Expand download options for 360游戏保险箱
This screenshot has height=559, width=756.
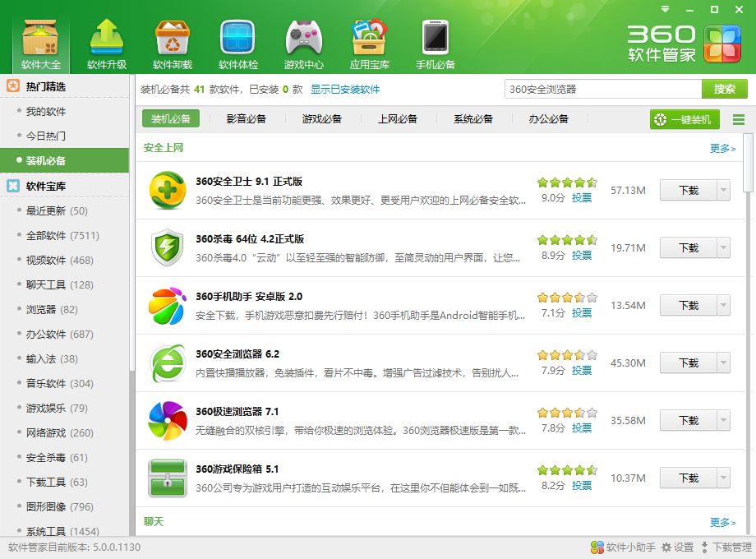click(x=723, y=478)
